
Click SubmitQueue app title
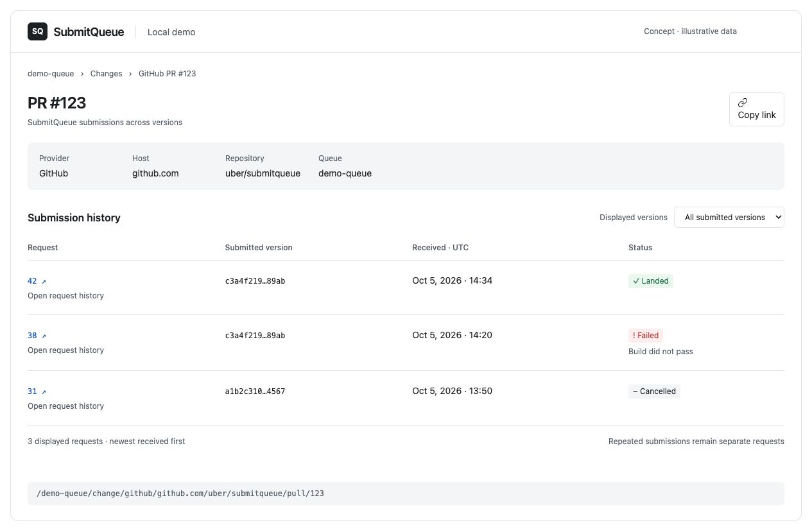pyautogui.click(x=89, y=31)
